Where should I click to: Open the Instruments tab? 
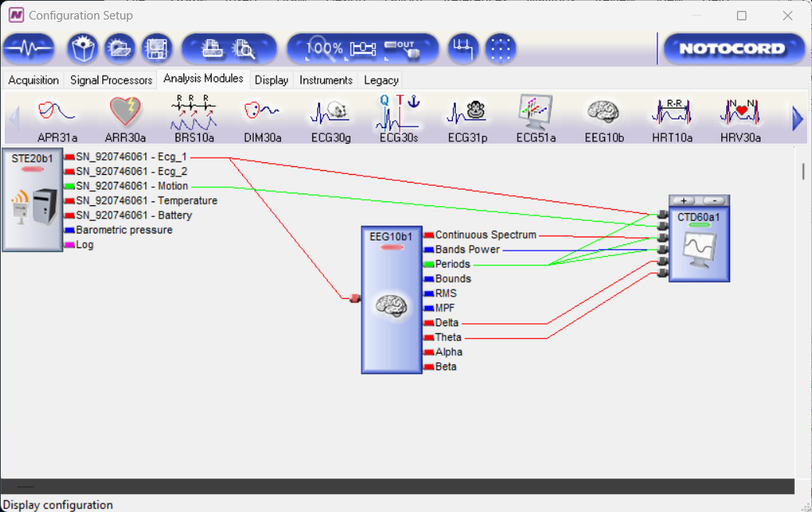pos(326,80)
